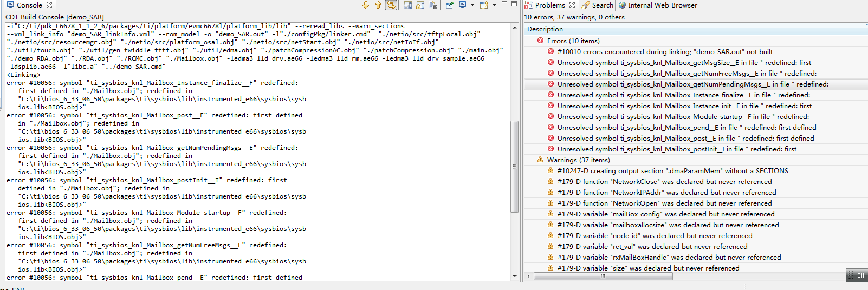
Task: Click the console scrollbar up arrow
Action: coord(515,27)
